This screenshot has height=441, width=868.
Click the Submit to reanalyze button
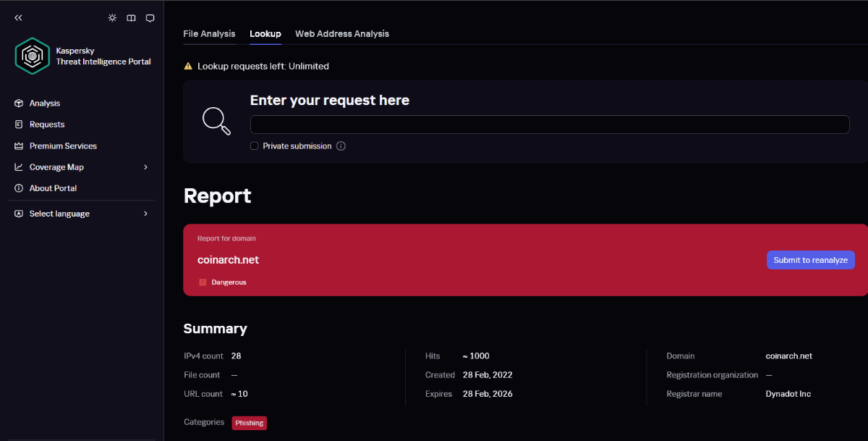811,260
